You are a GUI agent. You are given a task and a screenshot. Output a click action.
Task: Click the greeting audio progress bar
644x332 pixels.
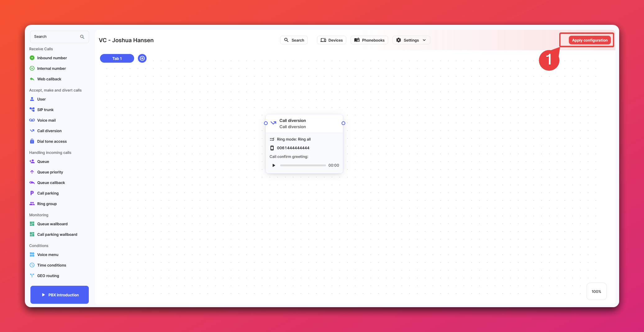(x=303, y=165)
